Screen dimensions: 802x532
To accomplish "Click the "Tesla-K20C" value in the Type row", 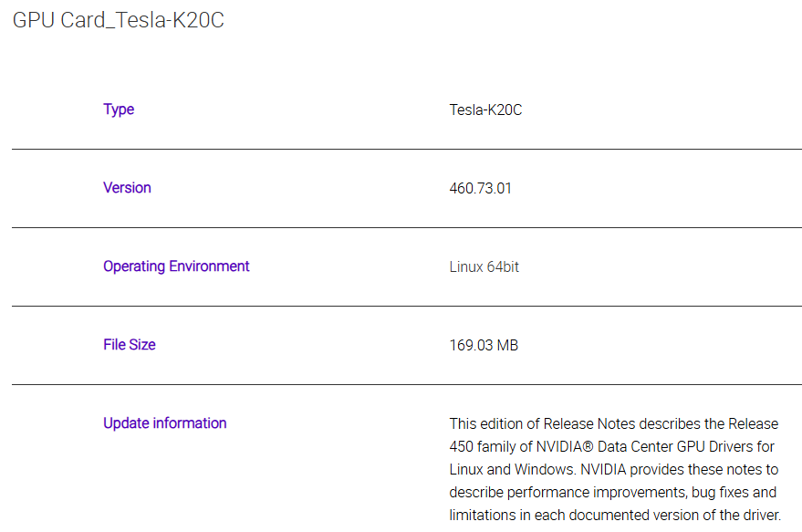I will point(485,110).
